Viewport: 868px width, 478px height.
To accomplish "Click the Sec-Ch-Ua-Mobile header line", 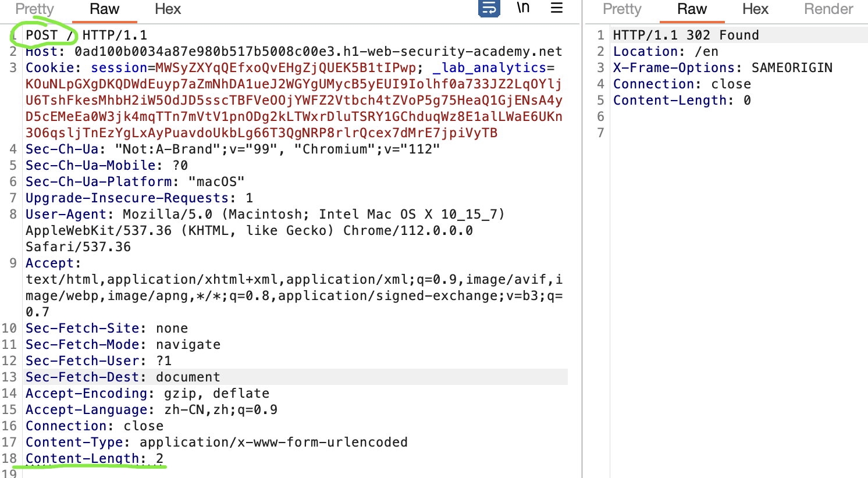I will tap(106, 165).
